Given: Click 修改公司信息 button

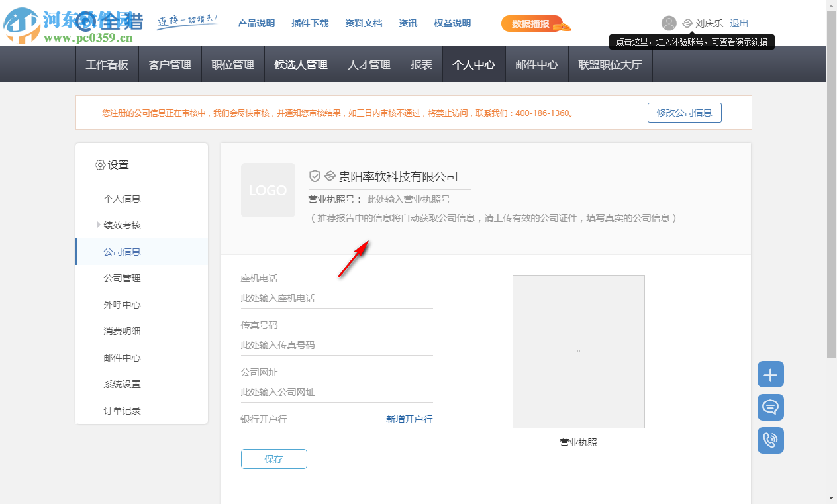Looking at the screenshot, I should click(x=685, y=113).
